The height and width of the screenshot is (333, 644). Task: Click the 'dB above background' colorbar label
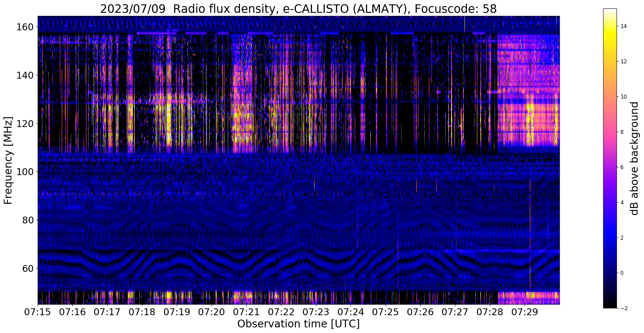tap(634, 158)
